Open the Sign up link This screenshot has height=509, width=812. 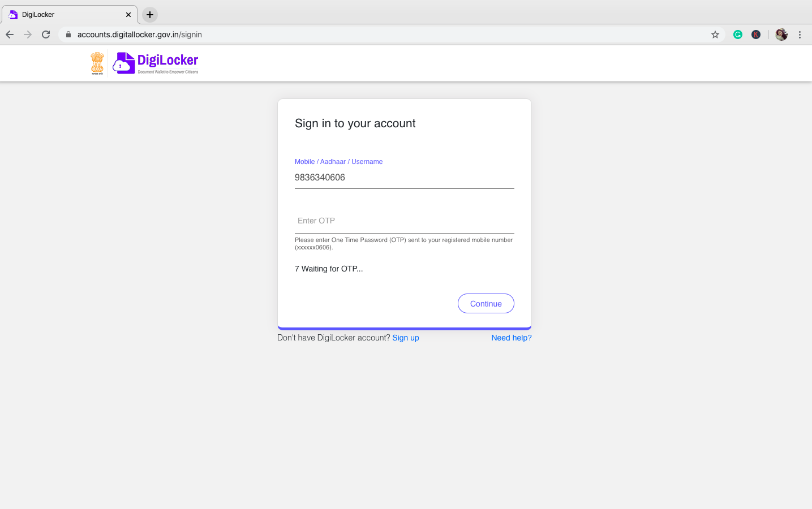point(406,338)
